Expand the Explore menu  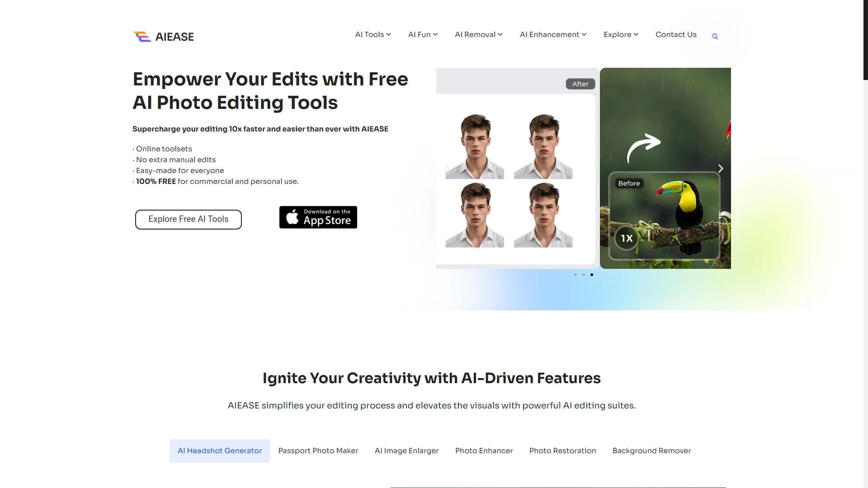(x=621, y=34)
